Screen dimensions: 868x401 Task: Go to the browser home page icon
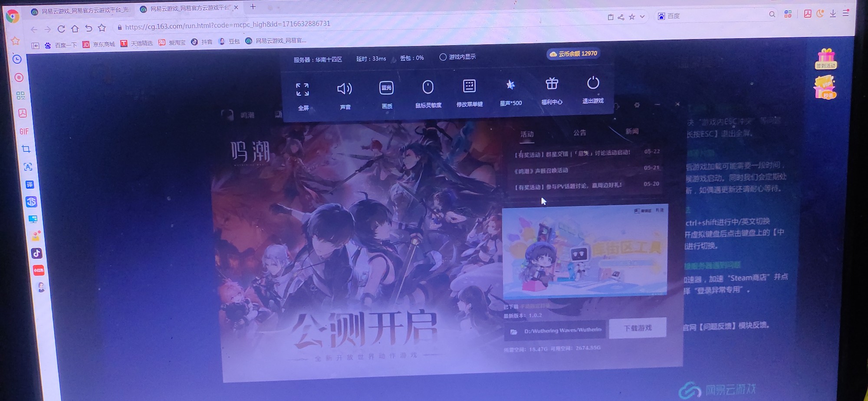pyautogui.click(x=75, y=29)
